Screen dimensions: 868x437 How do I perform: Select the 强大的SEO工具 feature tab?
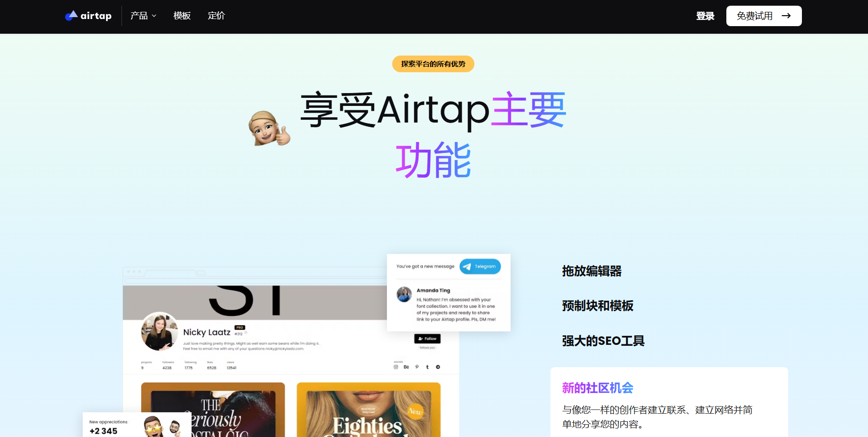[603, 341]
